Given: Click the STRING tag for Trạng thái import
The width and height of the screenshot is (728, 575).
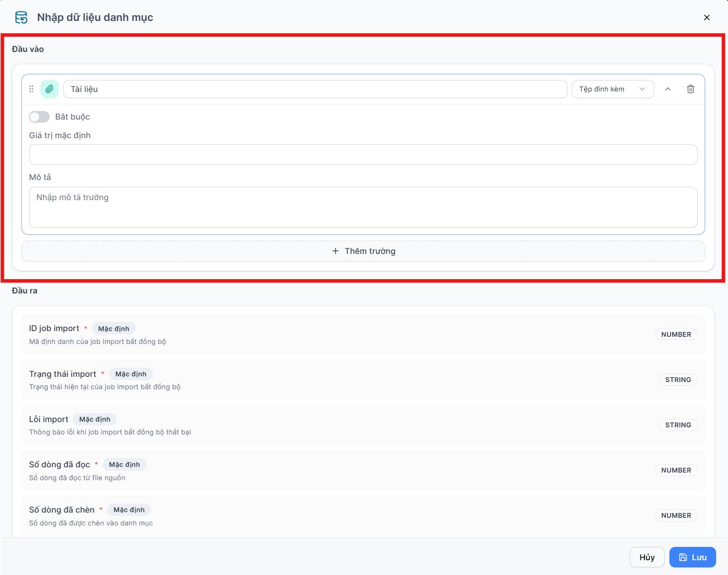Looking at the screenshot, I should click(678, 380).
